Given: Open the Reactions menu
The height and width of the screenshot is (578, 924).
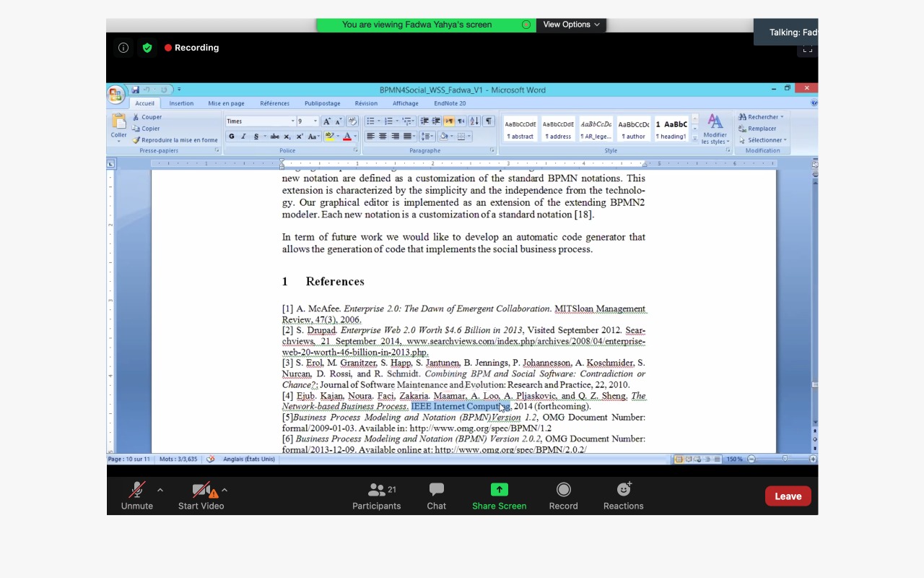Looking at the screenshot, I should click(623, 496).
